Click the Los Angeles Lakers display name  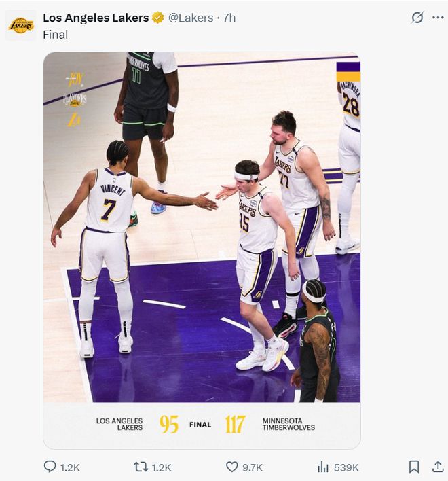point(96,18)
